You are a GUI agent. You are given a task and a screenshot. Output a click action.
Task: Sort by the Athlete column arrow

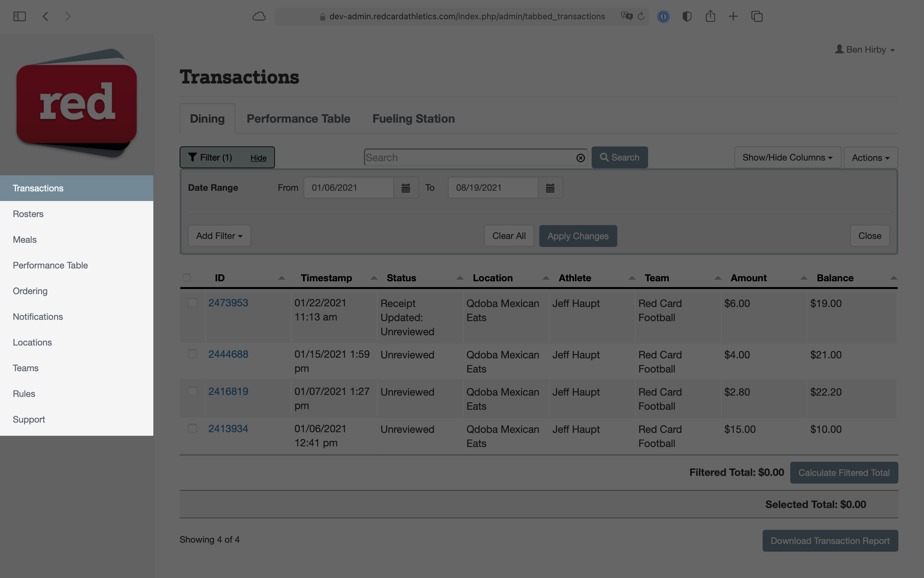(632, 278)
